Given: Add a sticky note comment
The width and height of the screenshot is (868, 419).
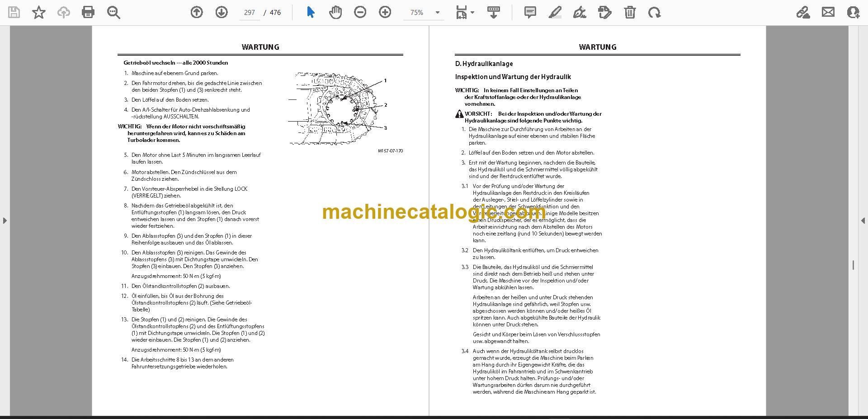Looking at the screenshot, I should pyautogui.click(x=530, y=12).
